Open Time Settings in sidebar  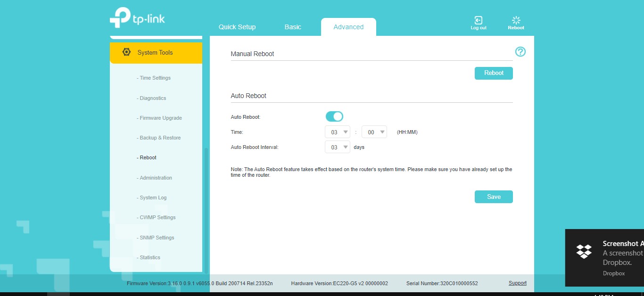(155, 78)
